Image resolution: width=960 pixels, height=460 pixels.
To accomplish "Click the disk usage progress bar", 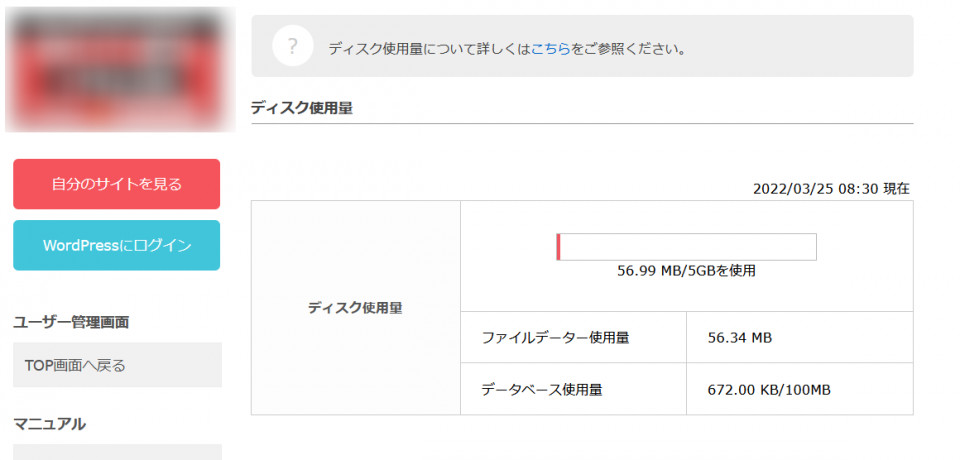I will pyautogui.click(x=686, y=247).
